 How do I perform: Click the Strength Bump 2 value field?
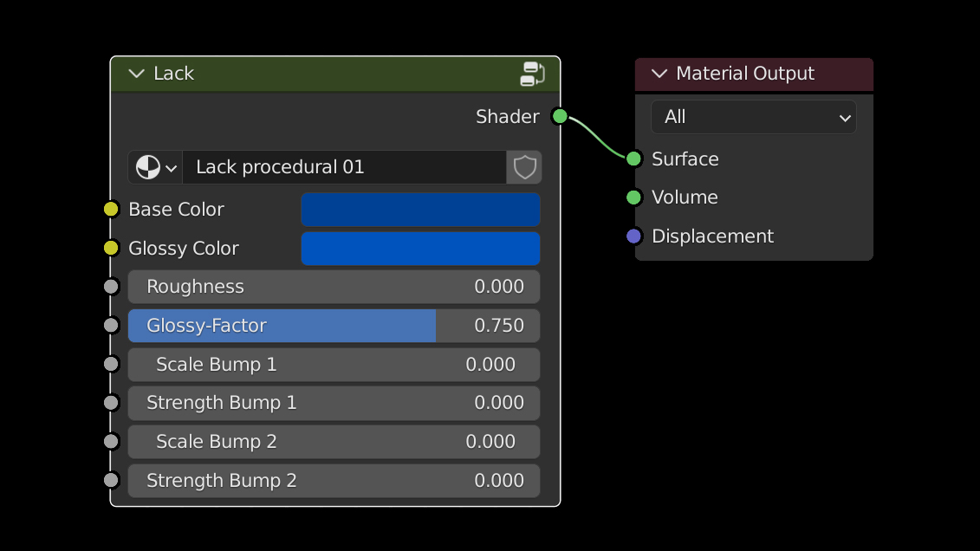tap(334, 481)
